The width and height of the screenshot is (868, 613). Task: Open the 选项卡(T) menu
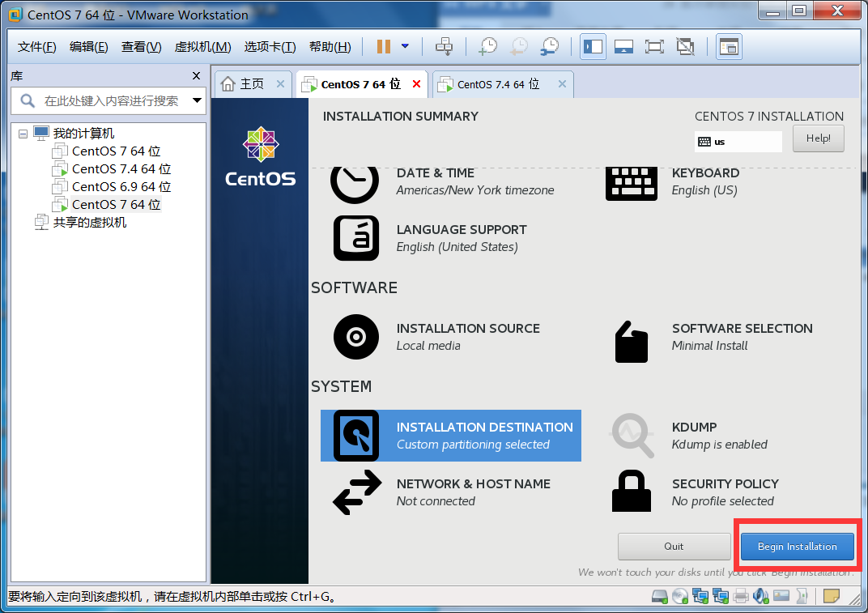tap(270, 47)
